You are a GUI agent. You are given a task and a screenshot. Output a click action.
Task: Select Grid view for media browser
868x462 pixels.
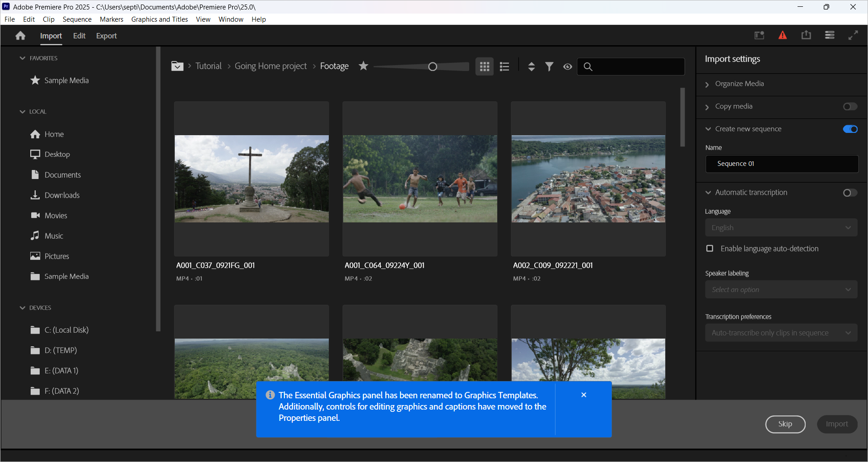point(484,66)
